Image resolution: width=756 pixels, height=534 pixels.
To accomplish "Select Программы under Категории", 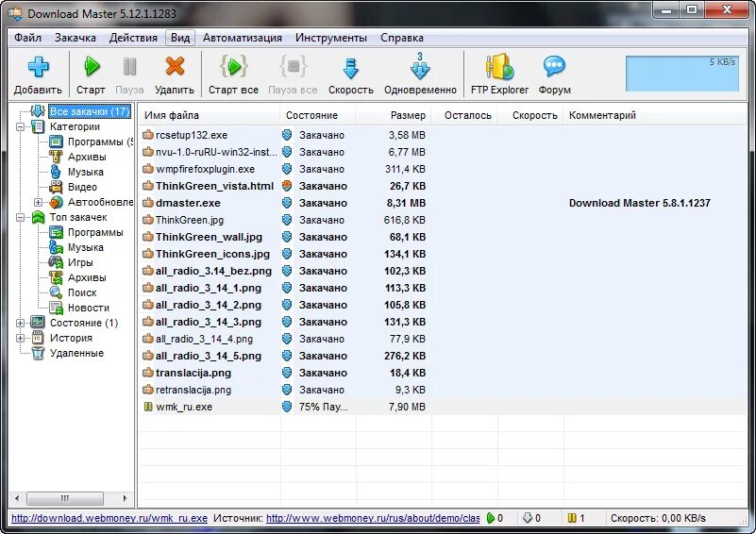I will (92, 142).
